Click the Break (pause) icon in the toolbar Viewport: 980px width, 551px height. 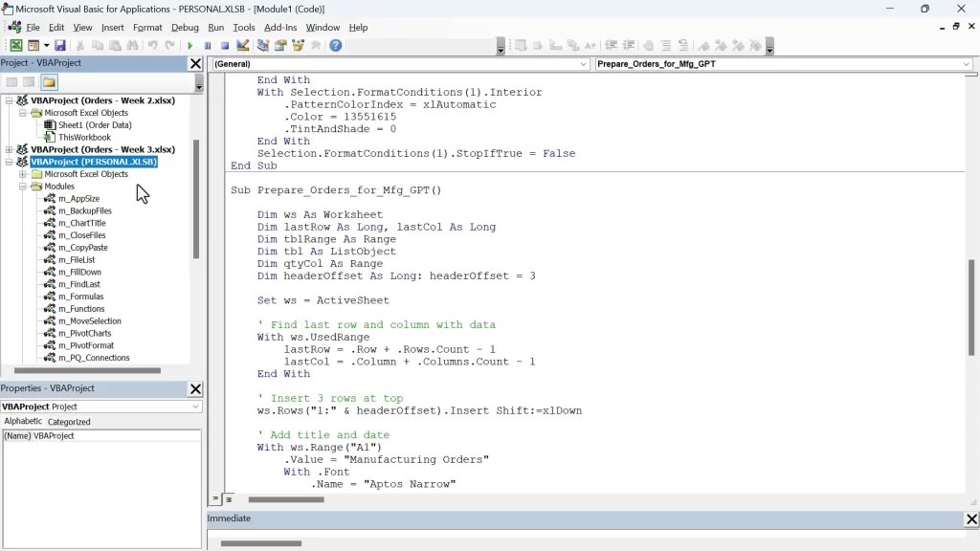point(208,45)
